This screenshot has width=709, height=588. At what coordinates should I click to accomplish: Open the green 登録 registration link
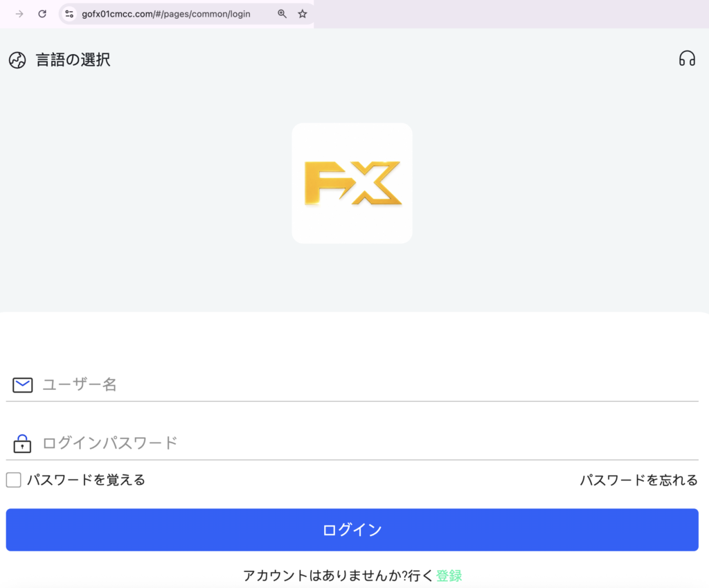point(449,576)
